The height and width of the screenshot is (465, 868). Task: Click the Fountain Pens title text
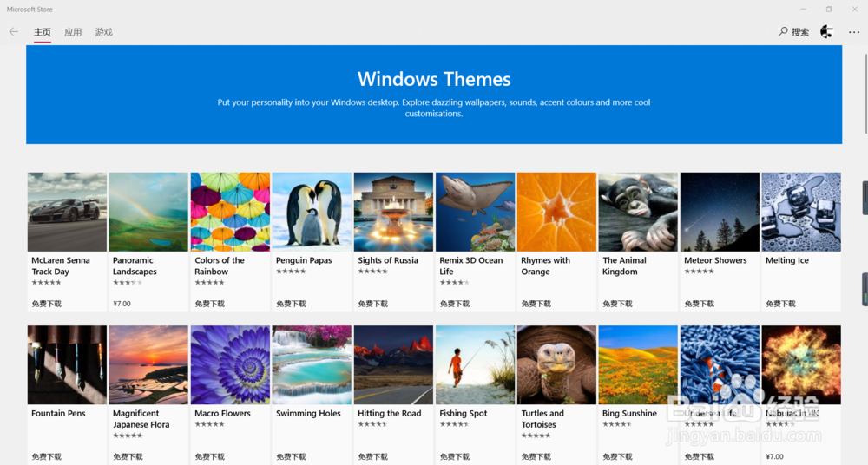pyautogui.click(x=58, y=414)
